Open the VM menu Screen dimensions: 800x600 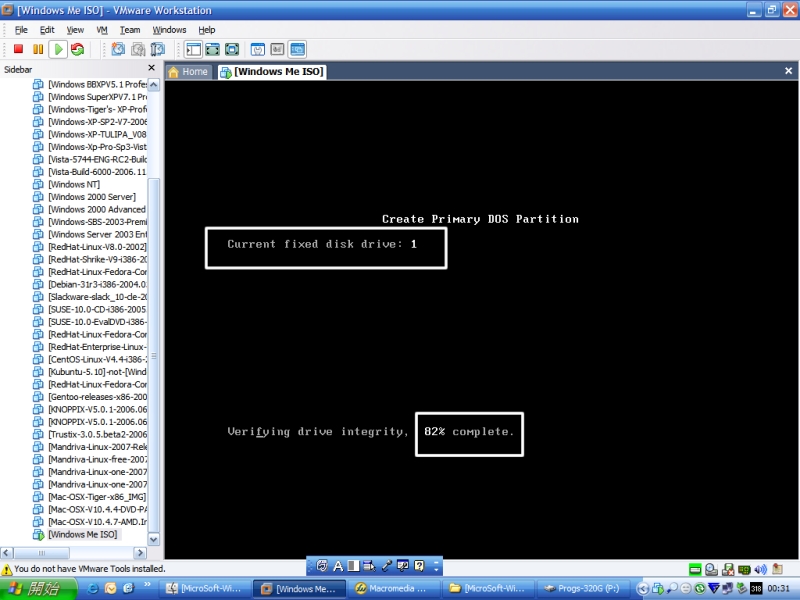pos(102,30)
